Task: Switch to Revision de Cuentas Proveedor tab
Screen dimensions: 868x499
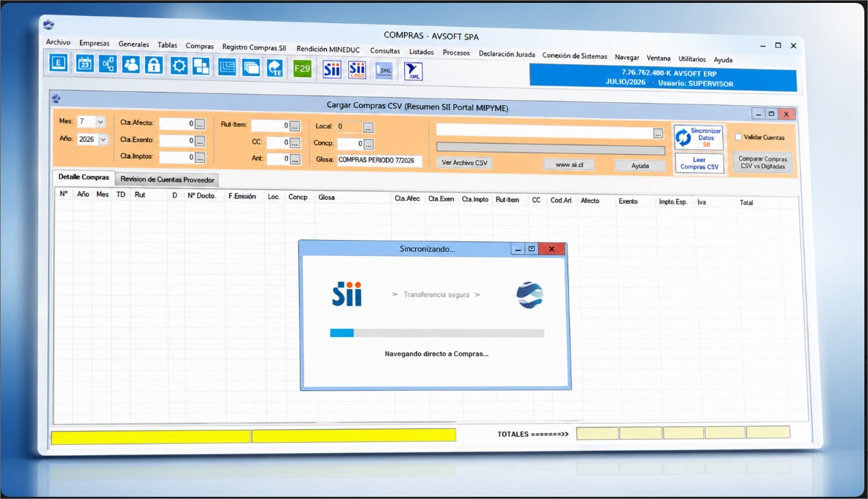Action: coord(167,179)
